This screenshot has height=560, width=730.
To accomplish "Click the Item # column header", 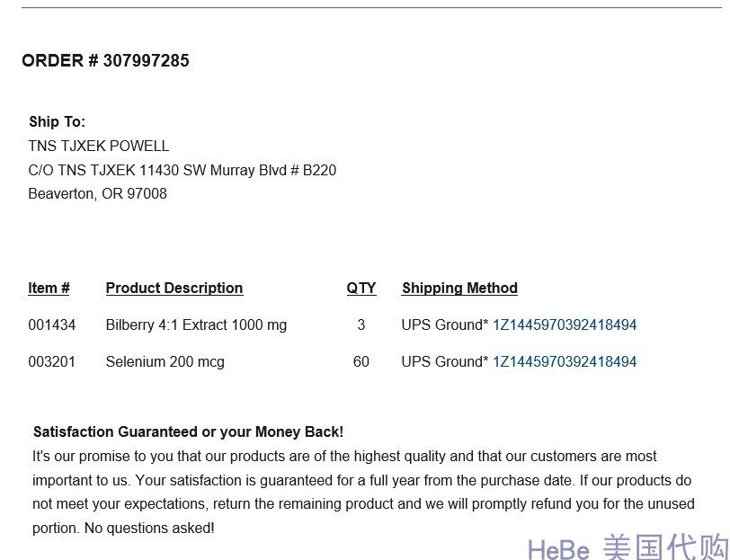I will pyautogui.click(x=49, y=288).
